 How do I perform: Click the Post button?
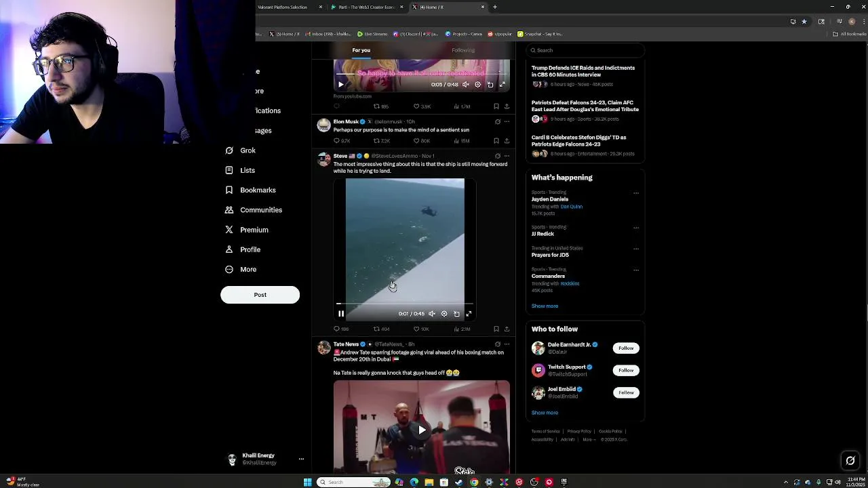pyautogui.click(x=260, y=295)
